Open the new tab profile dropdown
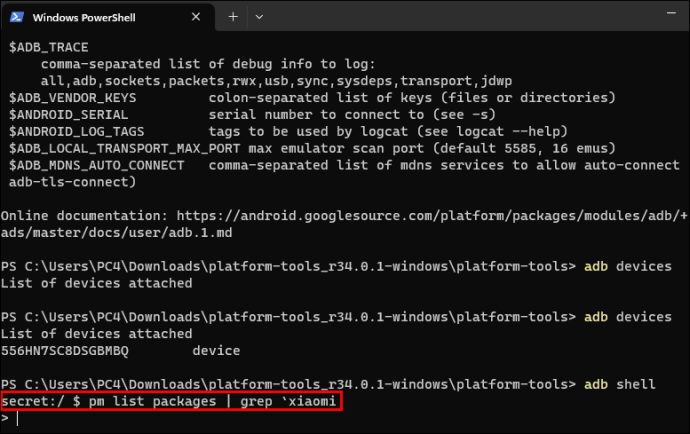 (x=259, y=17)
